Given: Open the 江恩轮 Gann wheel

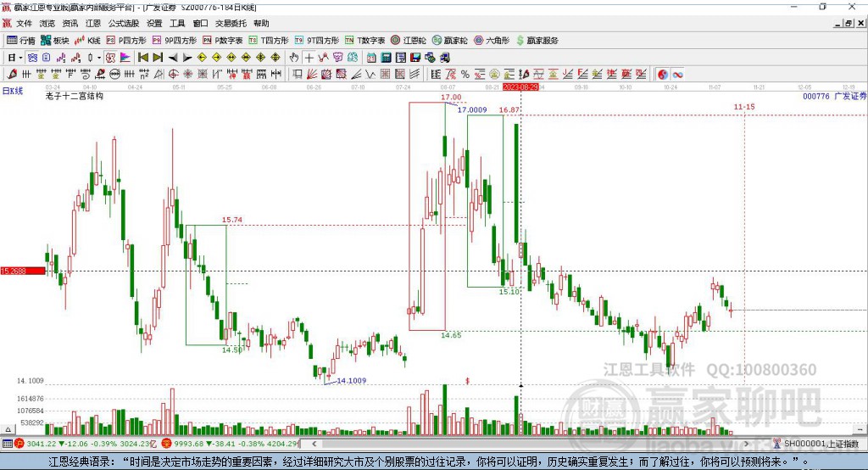Looking at the screenshot, I should pyautogui.click(x=409, y=41).
